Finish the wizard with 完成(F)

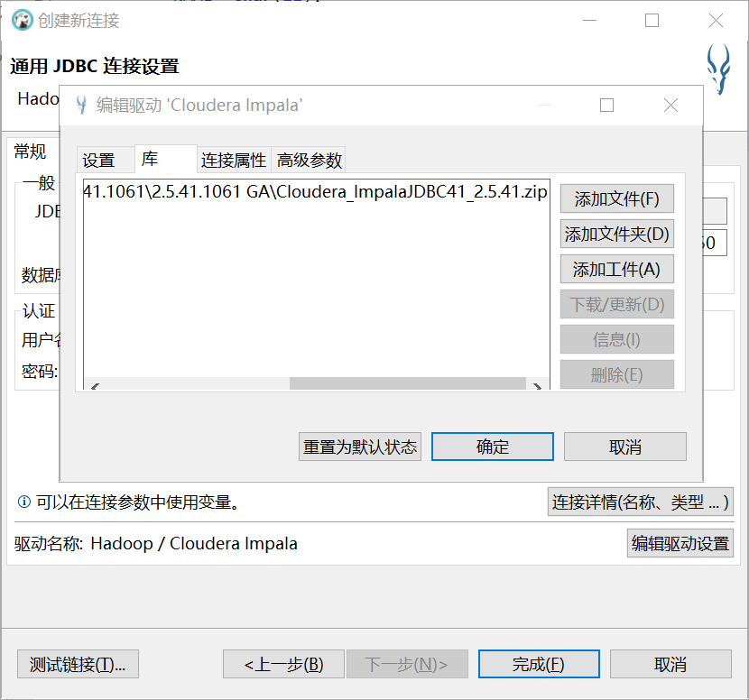click(538, 663)
